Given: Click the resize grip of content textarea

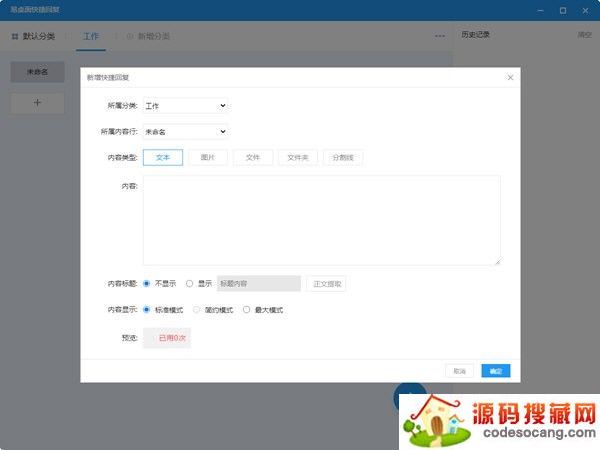Looking at the screenshot, I should point(497,261).
